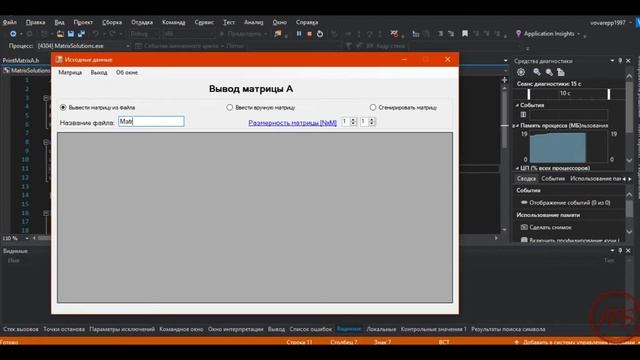Open the Стек вызовов bottom tab
Screen dimensions: 640x360
(21, 329)
